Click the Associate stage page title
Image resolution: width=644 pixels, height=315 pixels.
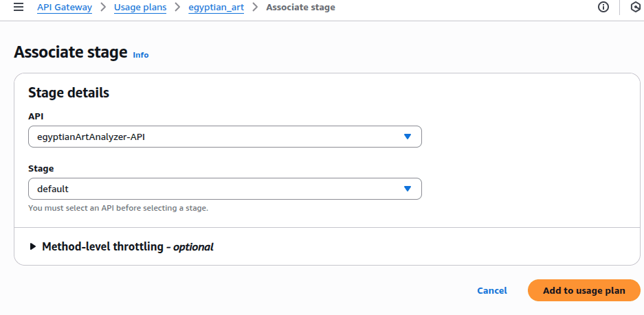[71, 53]
